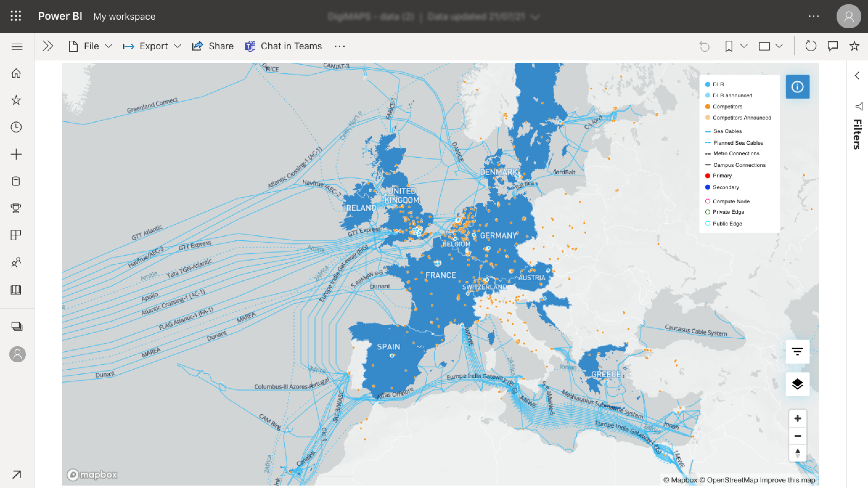Go to Home in sidebar
The height and width of the screenshot is (488, 868).
(x=16, y=73)
